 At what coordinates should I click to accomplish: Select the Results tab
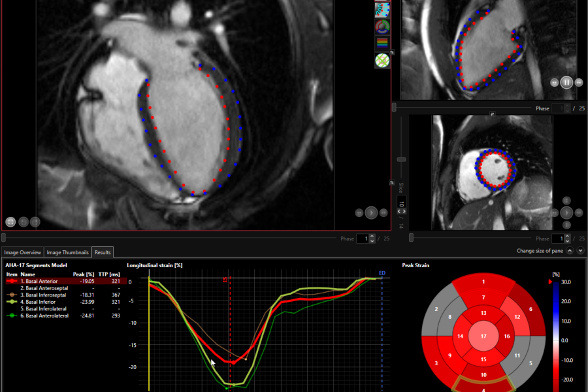pyautogui.click(x=103, y=252)
